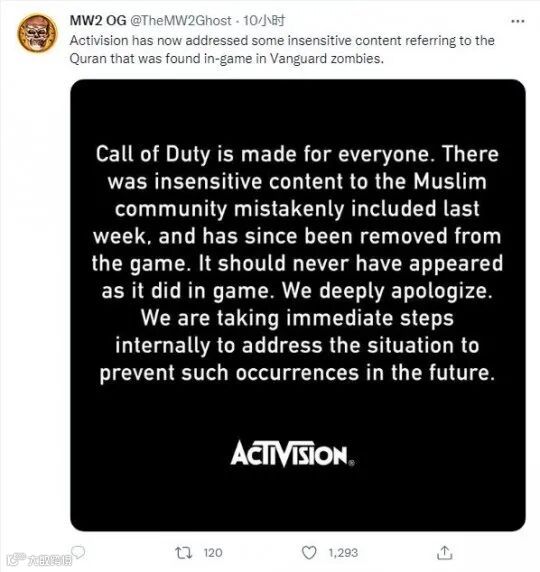View the 1,293 likes count
The height and width of the screenshot is (572, 540).
[x=343, y=553]
